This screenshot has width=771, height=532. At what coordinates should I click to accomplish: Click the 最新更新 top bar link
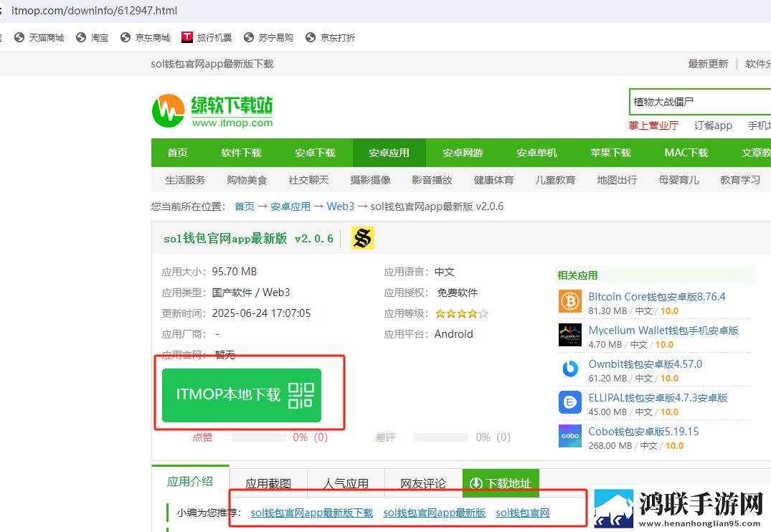point(708,64)
